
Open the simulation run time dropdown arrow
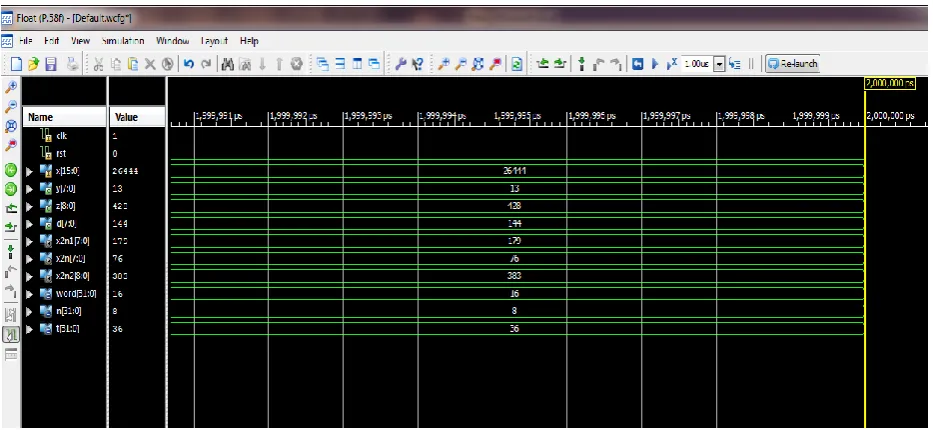(719, 64)
